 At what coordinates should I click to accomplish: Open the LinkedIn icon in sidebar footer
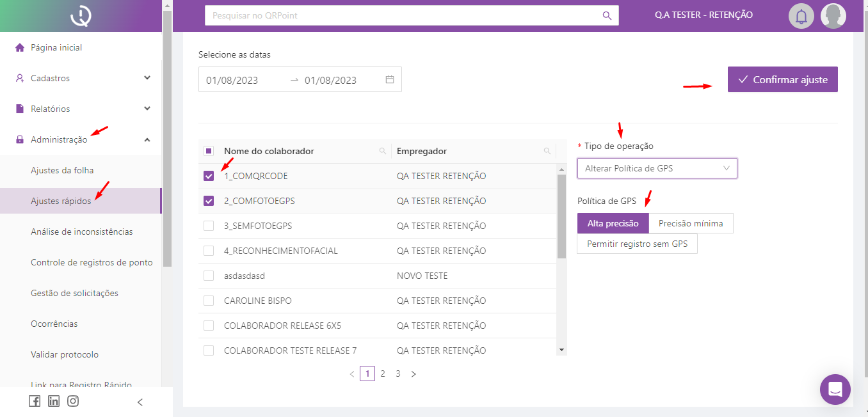[54, 401]
